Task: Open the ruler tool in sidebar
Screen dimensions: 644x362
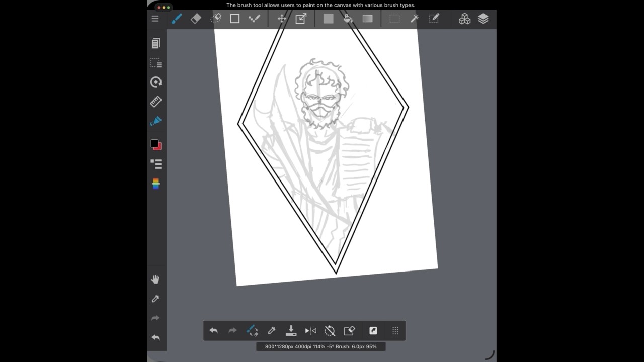Action: coord(156,102)
